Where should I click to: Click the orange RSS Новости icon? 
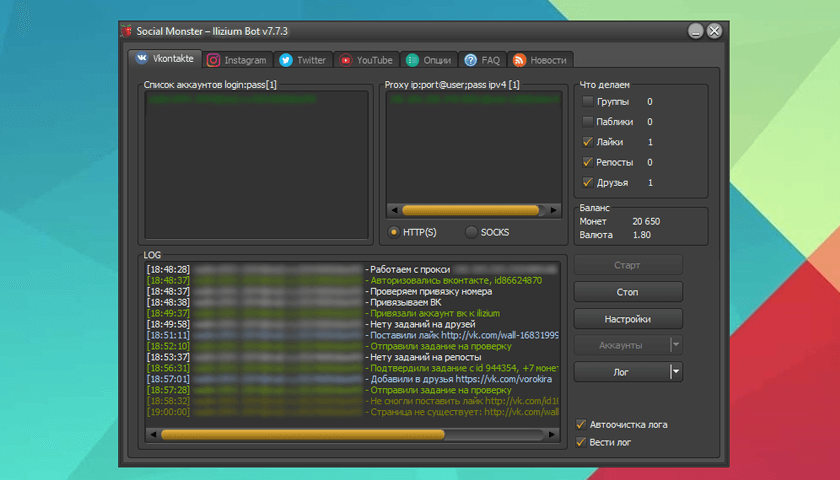click(519, 60)
